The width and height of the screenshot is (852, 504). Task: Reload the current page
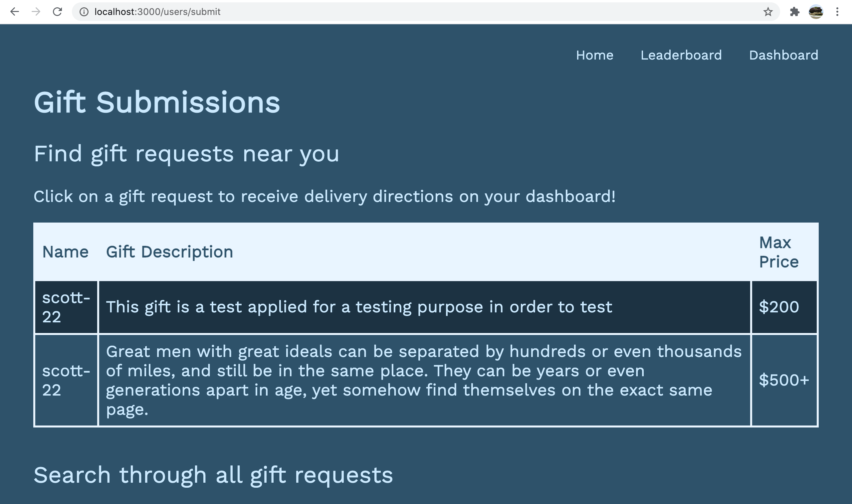pos(57,12)
